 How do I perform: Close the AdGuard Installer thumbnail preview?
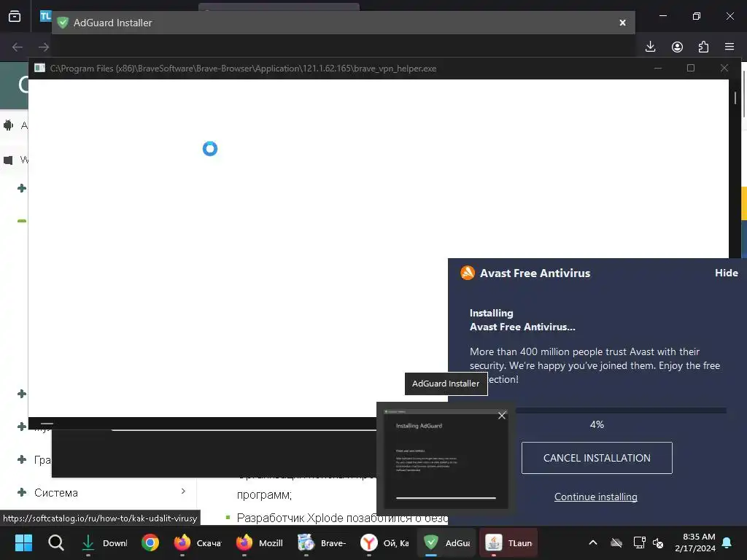502,416
